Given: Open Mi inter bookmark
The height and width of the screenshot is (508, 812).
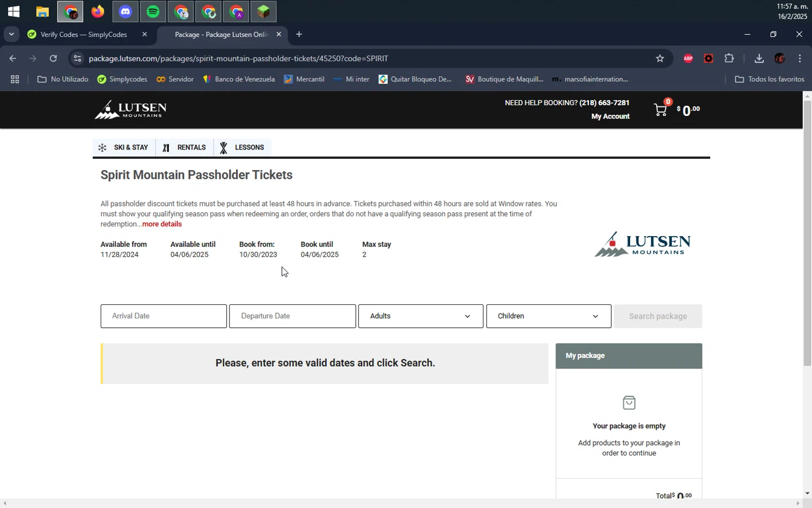Looking at the screenshot, I should 351,80.
